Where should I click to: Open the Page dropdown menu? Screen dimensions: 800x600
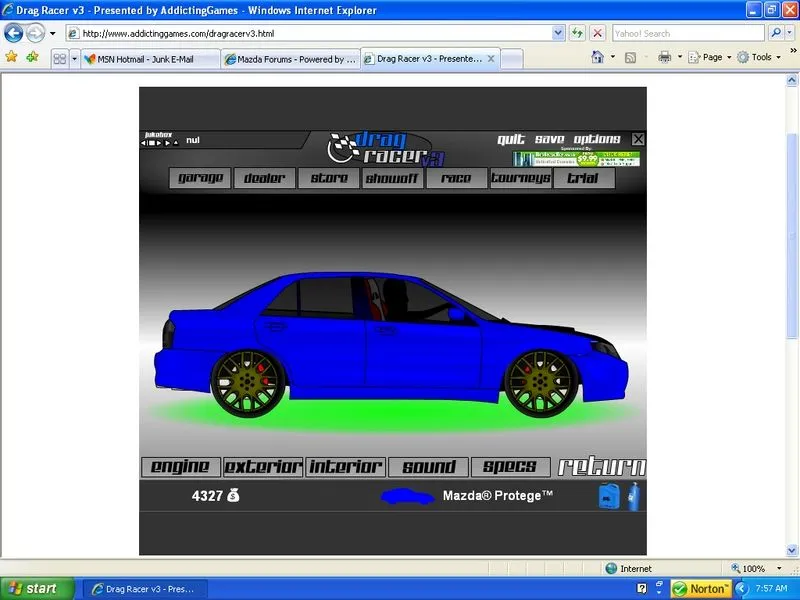(716, 58)
